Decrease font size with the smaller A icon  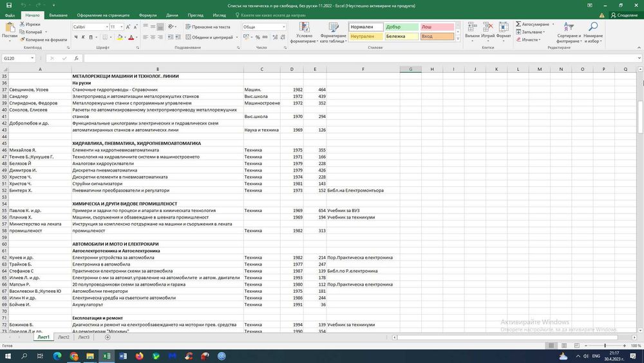click(x=135, y=26)
